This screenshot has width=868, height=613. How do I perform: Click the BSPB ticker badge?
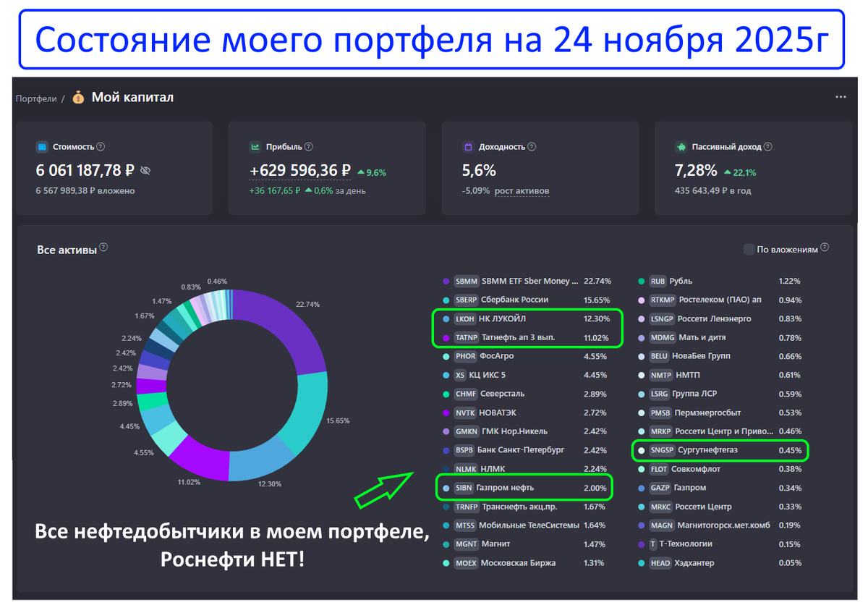coord(464,450)
